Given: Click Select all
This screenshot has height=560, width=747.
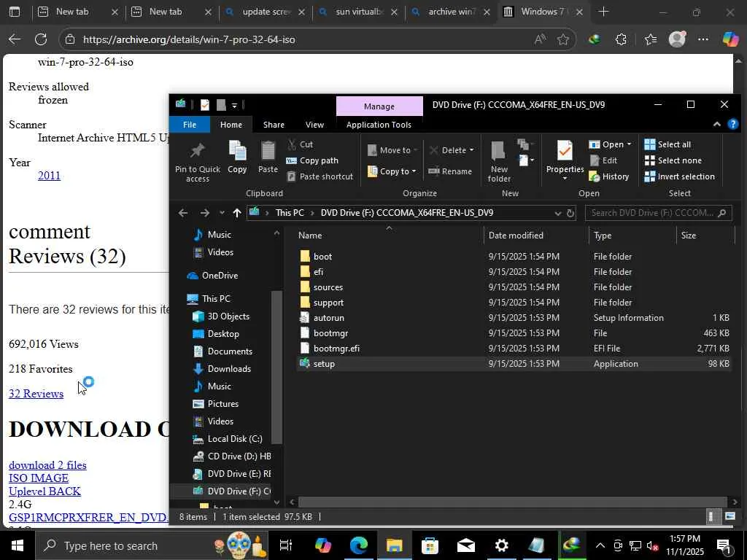Looking at the screenshot, I should (667, 144).
